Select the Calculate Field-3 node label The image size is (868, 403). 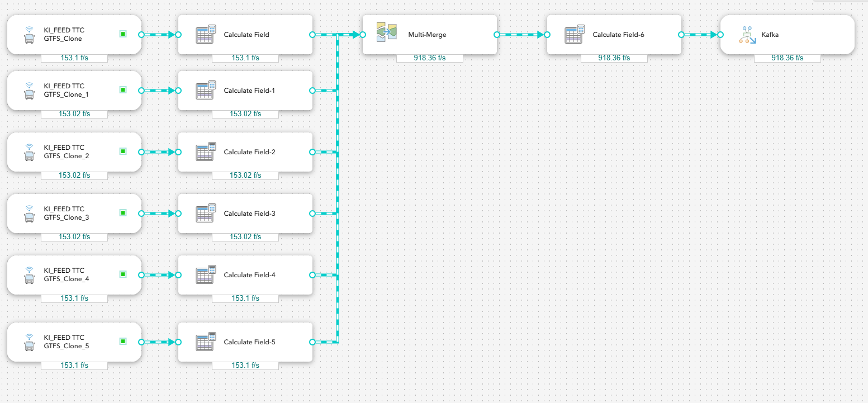[249, 214]
